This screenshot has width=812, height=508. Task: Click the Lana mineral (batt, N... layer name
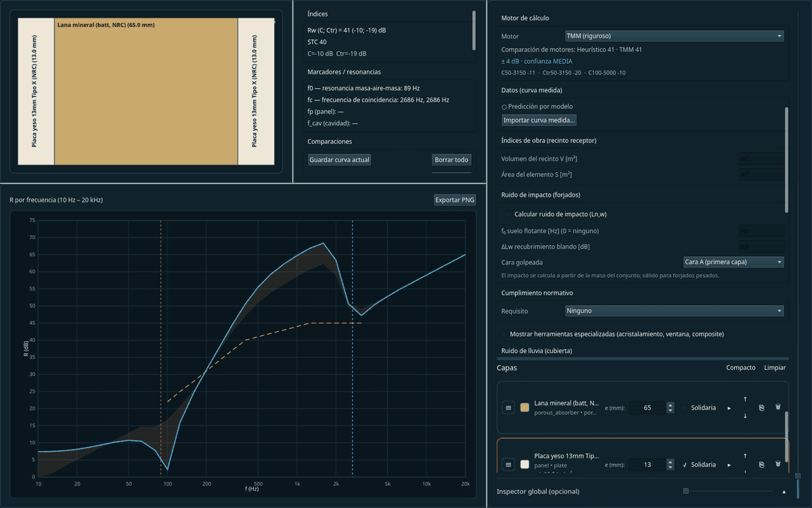(566, 403)
